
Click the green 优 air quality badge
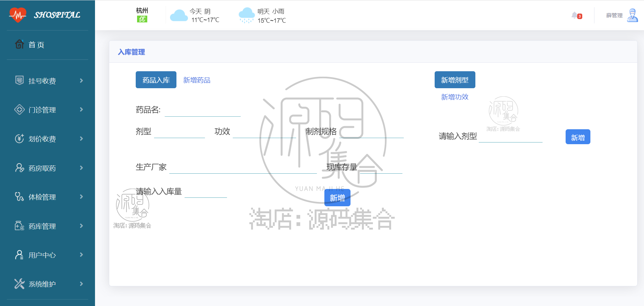pos(142,19)
